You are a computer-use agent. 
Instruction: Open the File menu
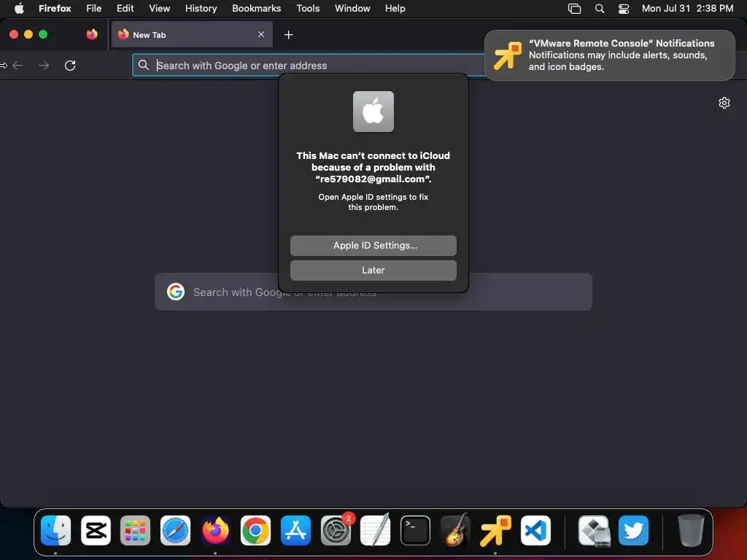click(94, 9)
